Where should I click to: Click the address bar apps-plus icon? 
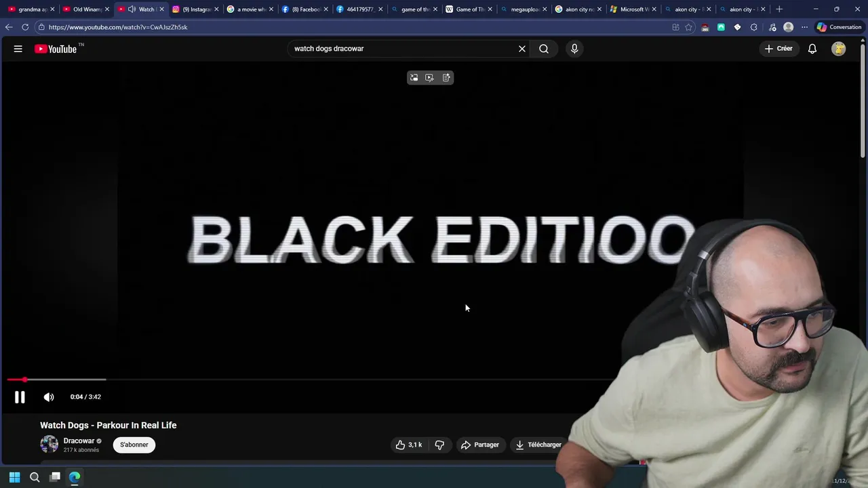(x=675, y=27)
